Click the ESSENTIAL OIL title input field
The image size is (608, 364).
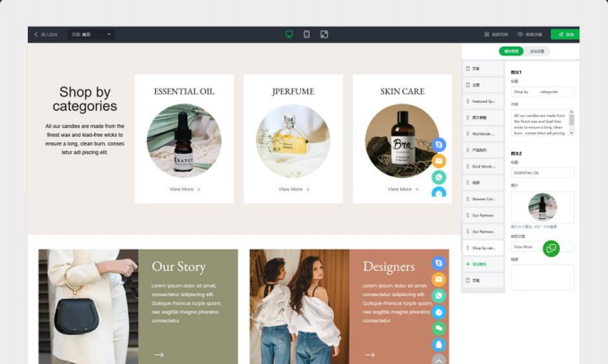(542, 173)
